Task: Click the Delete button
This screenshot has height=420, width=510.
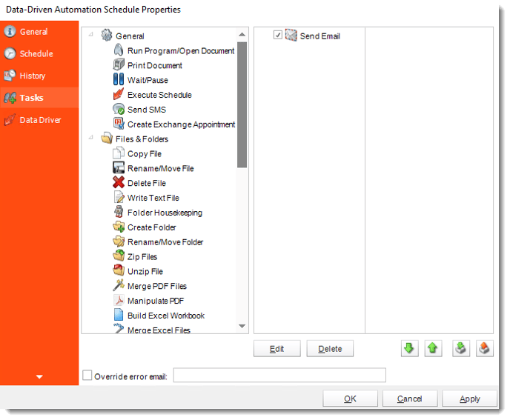Action: click(330, 349)
